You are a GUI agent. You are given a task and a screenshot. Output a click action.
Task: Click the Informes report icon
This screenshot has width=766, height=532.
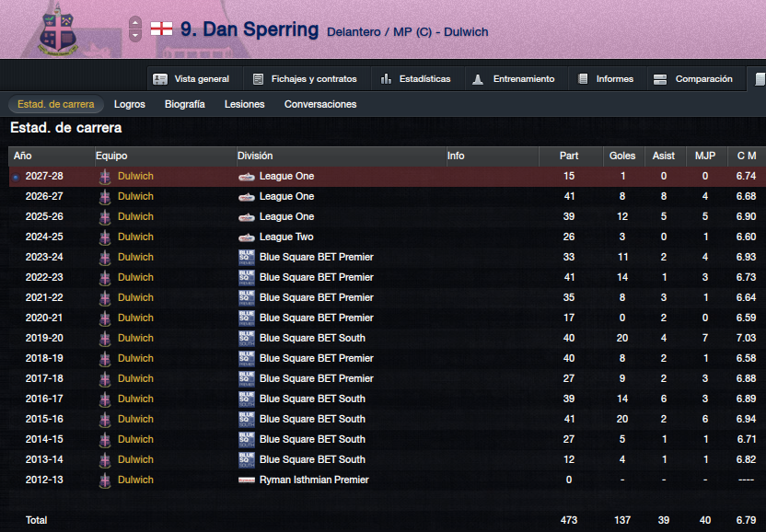(x=582, y=78)
